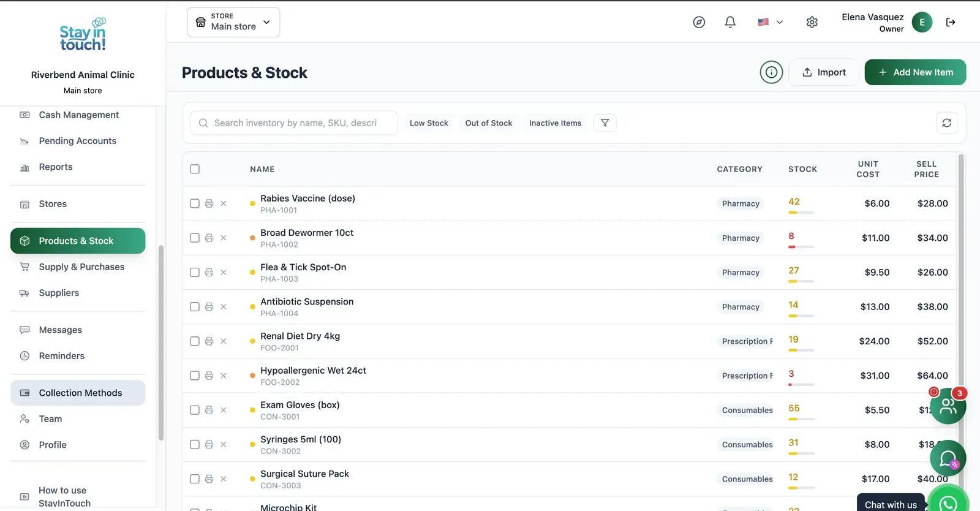Image resolution: width=980 pixels, height=511 pixels.
Task: Select the Broad Dewormer 10ct checkbox
Action: (195, 238)
